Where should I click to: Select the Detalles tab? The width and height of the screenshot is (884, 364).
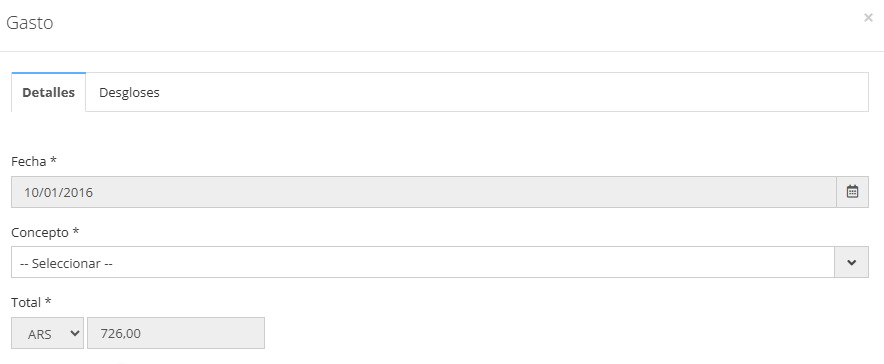(48, 92)
